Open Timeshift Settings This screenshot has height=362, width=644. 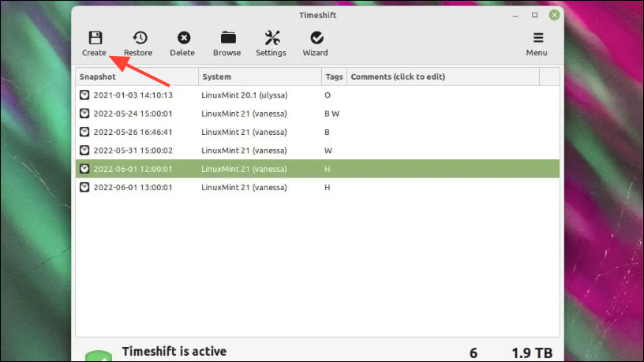[x=271, y=43]
